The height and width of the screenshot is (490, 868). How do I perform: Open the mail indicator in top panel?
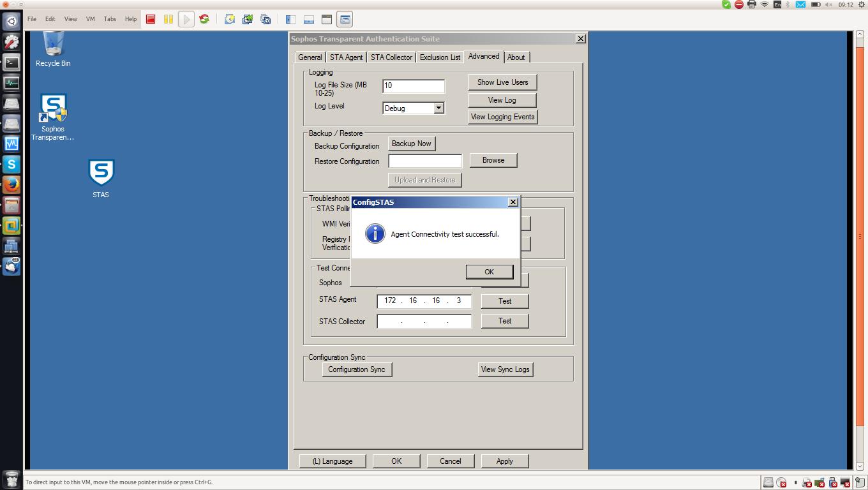click(x=800, y=4)
